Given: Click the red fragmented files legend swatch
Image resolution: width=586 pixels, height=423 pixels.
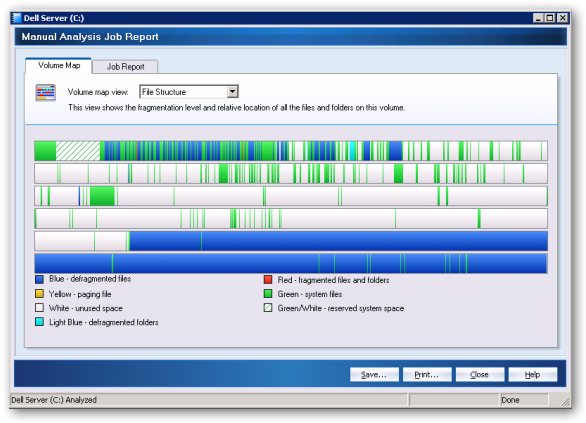Looking at the screenshot, I should coord(268,280).
